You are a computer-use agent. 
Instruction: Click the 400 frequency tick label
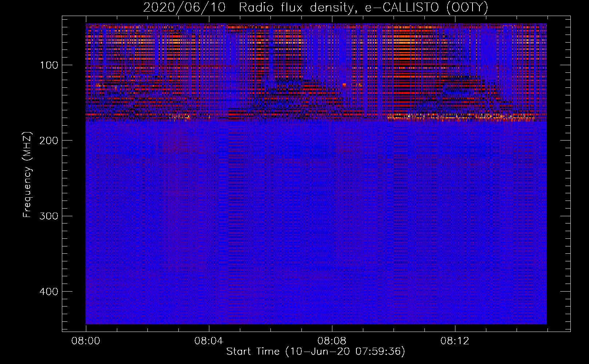click(48, 292)
